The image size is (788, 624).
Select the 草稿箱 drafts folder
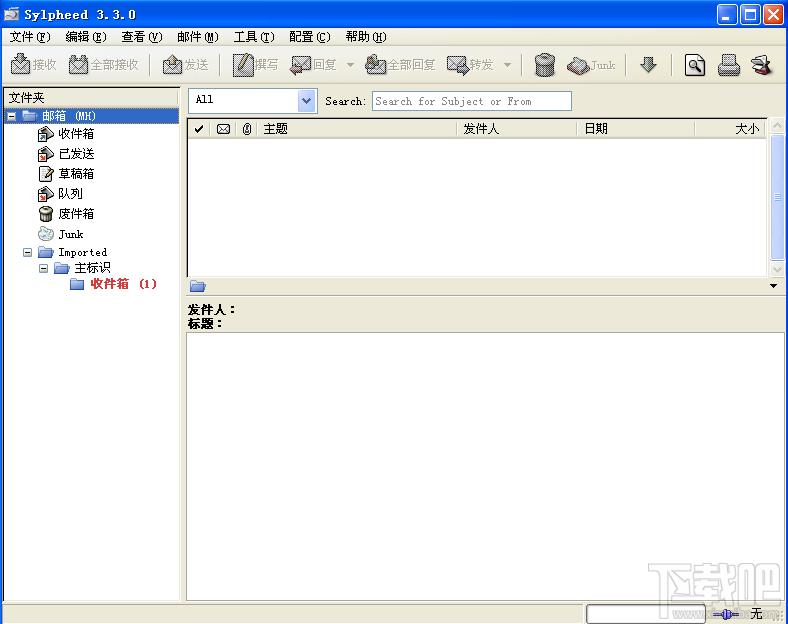tap(75, 174)
